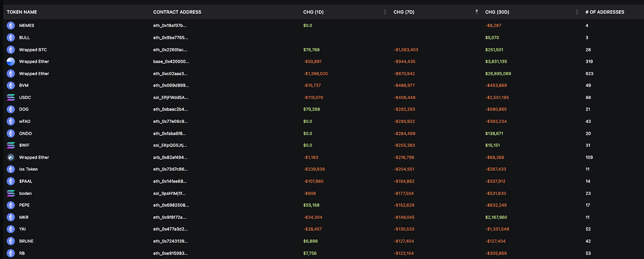Click the 7D change value -$408,448
Viewport: 644px width, 259px height.
404,98
